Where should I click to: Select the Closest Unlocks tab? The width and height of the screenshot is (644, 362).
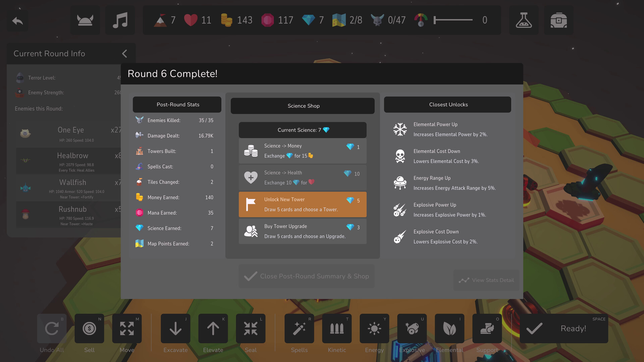448,104
